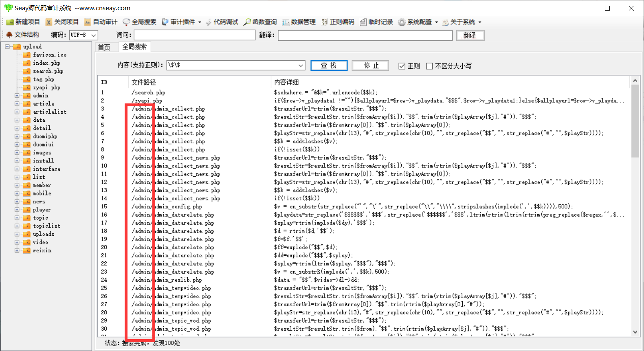Click the 查找 (Find) button
The height and width of the screenshot is (351, 644).
click(x=329, y=66)
